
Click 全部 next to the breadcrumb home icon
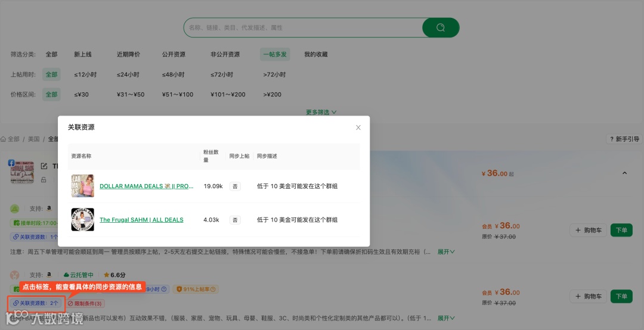[14, 139]
